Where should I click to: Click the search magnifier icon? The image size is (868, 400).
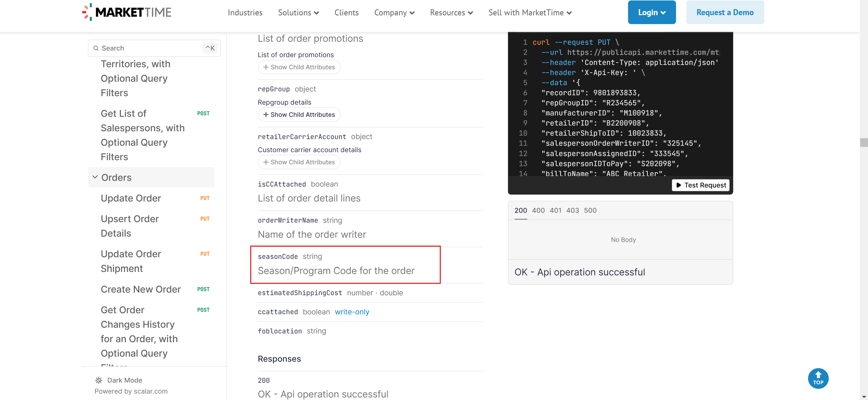(96, 48)
